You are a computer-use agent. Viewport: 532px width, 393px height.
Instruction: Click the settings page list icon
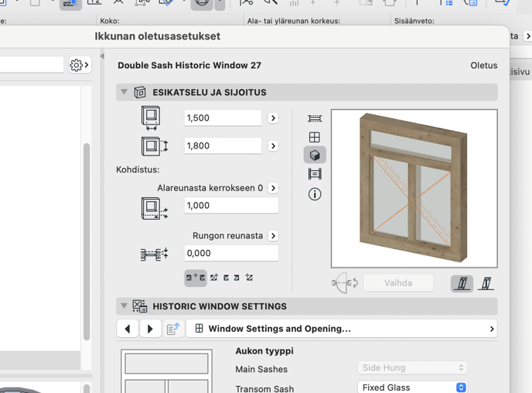click(173, 329)
